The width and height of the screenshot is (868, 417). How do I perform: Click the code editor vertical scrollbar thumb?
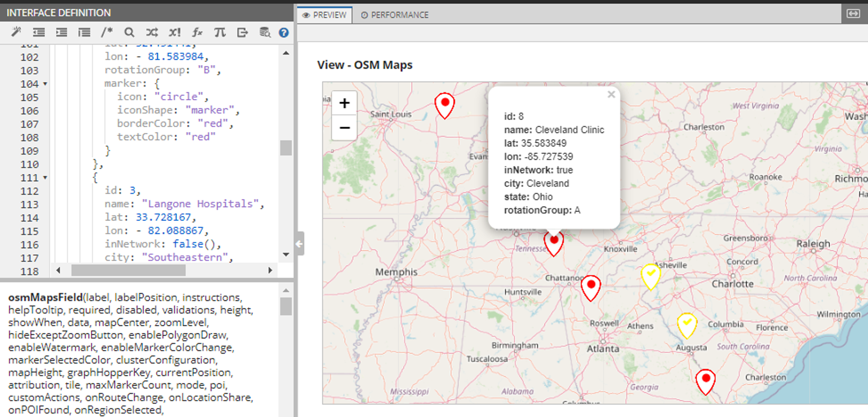coord(286,148)
